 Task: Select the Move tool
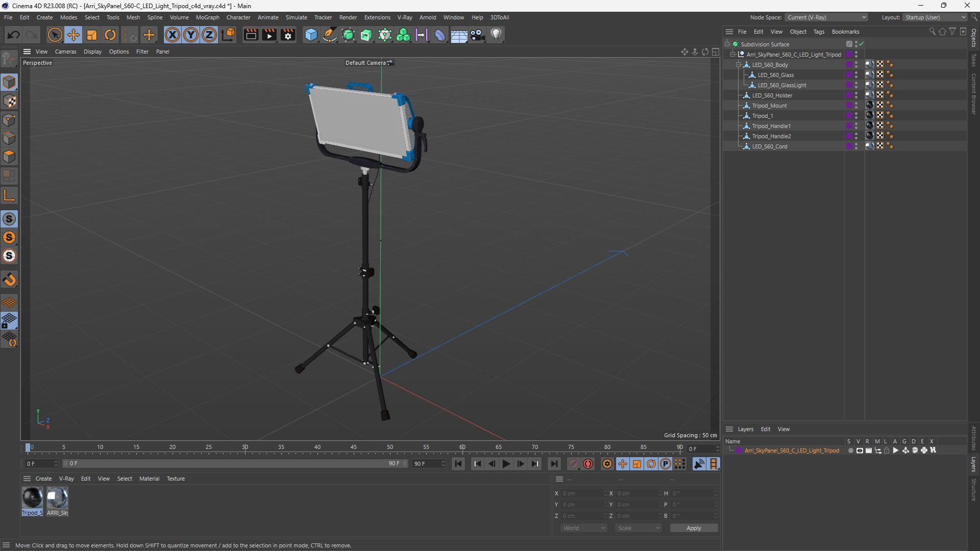pos(73,35)
